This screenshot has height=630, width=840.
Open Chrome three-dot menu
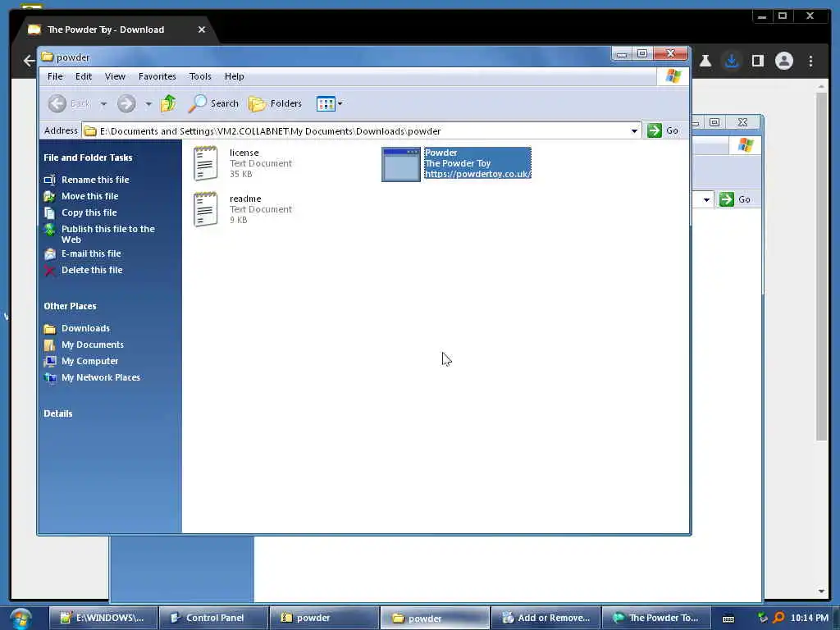[x=810, y=61]
